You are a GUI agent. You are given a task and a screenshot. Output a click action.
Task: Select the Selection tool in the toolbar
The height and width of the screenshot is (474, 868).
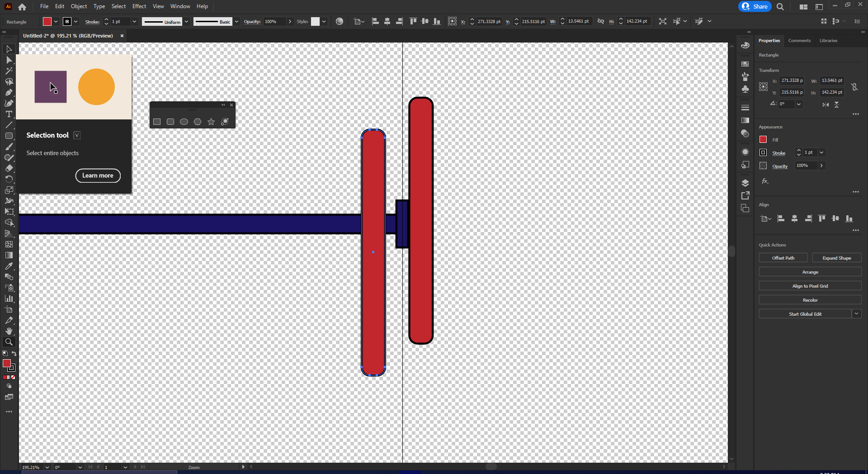click(9, 49)
